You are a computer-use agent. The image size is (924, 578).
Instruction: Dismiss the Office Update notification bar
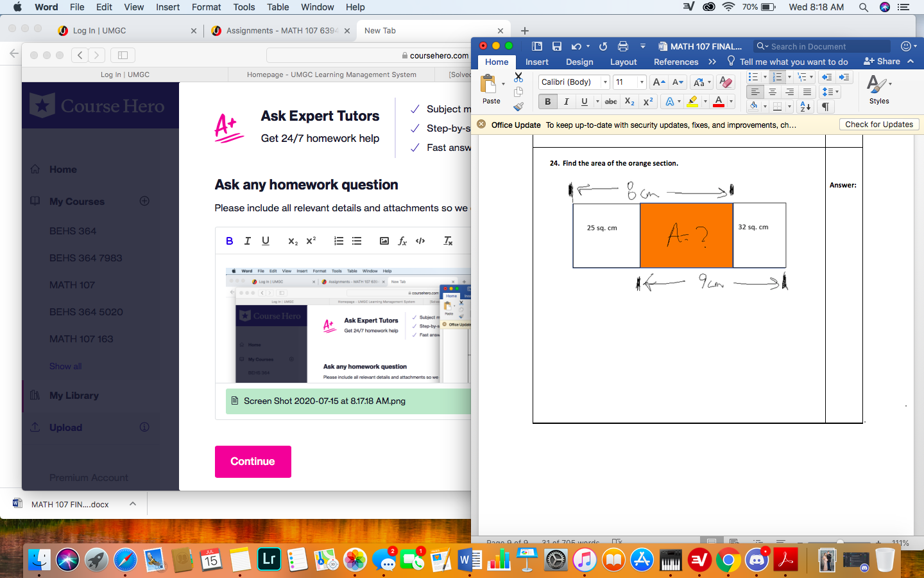tap(481, 125)
